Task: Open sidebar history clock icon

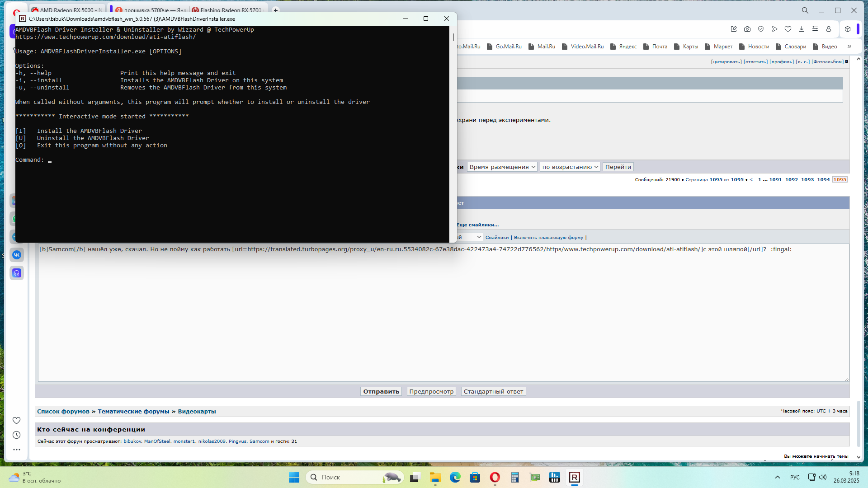Action: (17, 435)
